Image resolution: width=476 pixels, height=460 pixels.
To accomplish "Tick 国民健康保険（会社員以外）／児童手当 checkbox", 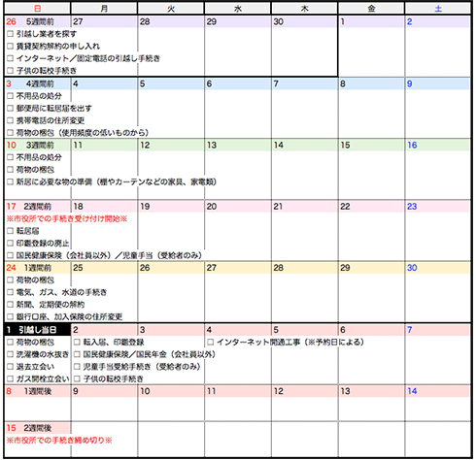I will click(x=11, y=255).
